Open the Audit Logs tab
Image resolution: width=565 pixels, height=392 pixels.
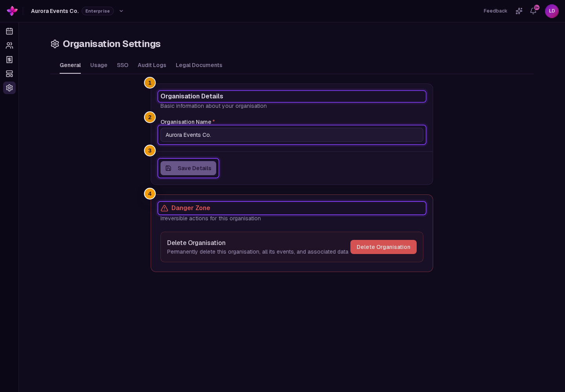click(x=152, y=65)
